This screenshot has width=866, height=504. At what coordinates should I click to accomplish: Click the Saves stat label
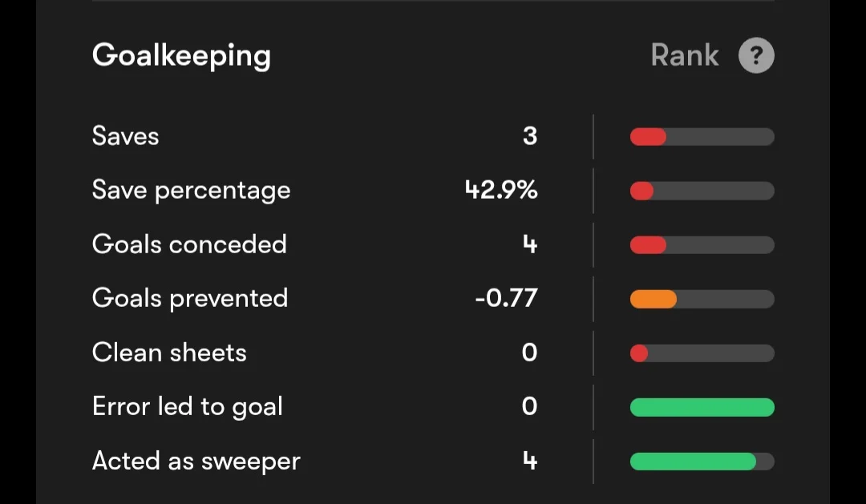click(125, 136)
